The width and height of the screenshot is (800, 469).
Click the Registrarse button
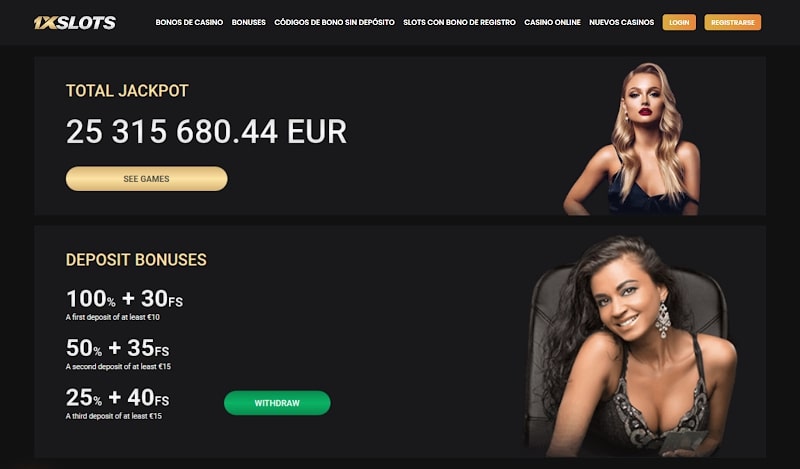[733, 22]
